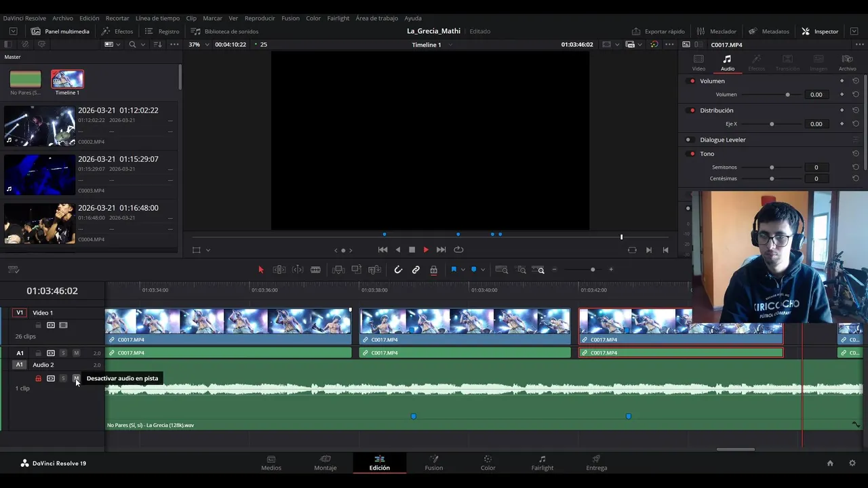Activate the Trim Edit mode tool
The image size is (868, 488).
[x=279, y=270]
